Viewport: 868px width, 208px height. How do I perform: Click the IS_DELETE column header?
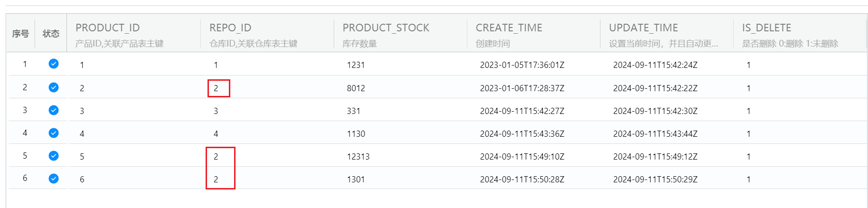pos(766,28)
